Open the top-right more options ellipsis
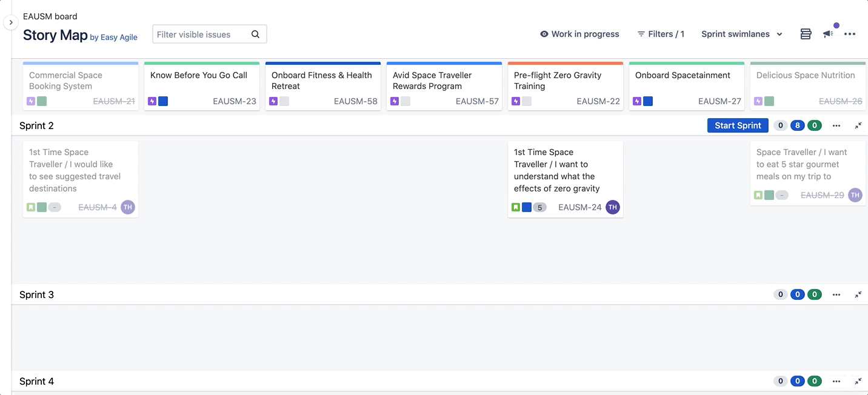Viewport: 868px width, 395px height. coord(850,34)
